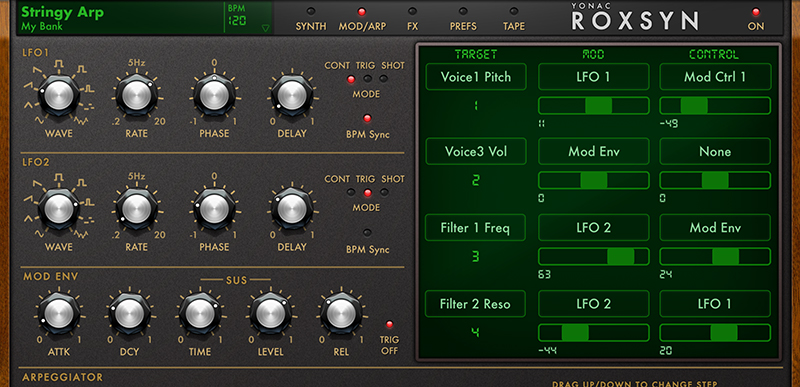Open the Mod Ctrl 1 control selector
This screenshot has height=387, width=800.
pyautogui.click(x=715, y=76)
